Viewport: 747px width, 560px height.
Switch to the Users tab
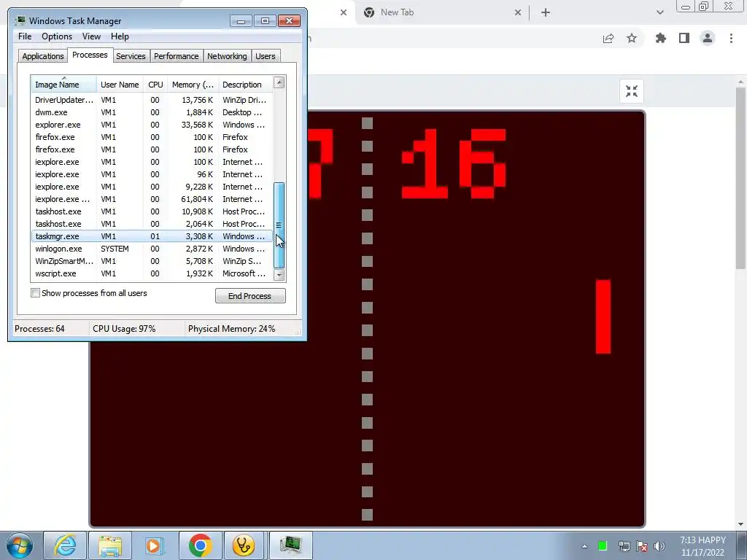click(265, 56)
